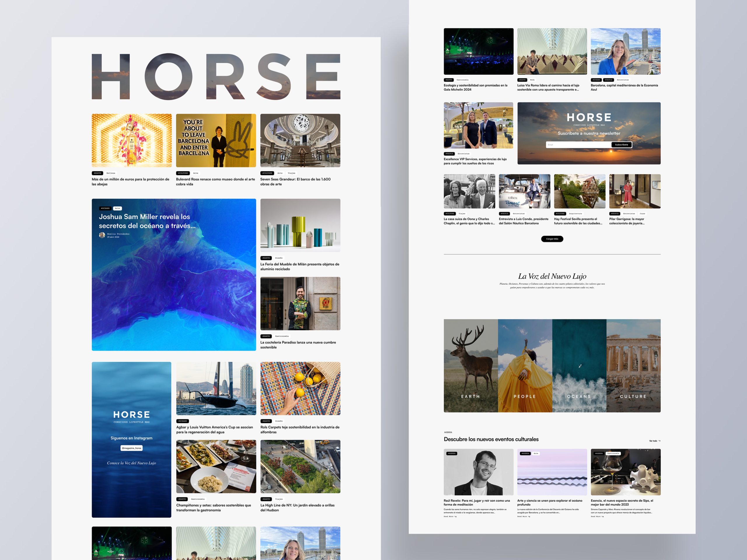Click the Moda tag under Luisa Via Roma

pos(532,80)
